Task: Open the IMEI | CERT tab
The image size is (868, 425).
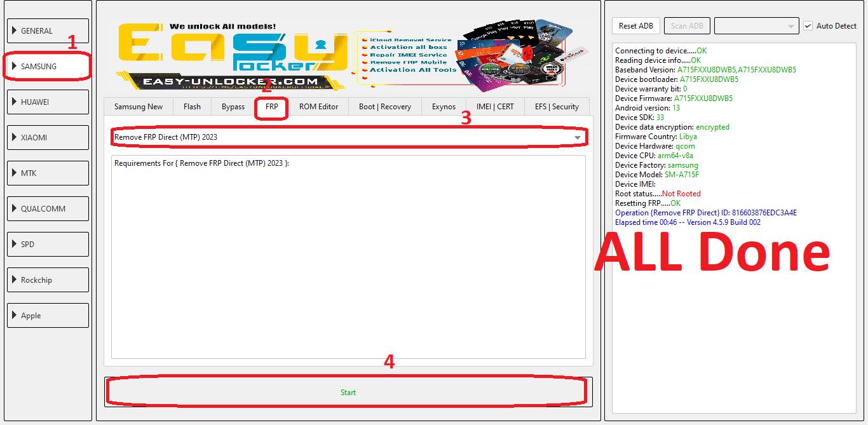Action: [x=496, y=107]
